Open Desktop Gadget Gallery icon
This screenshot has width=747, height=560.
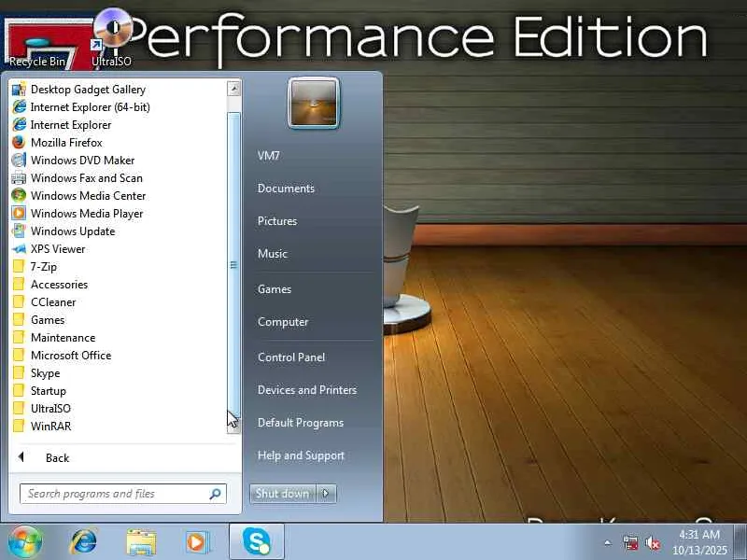coord(19,89)
